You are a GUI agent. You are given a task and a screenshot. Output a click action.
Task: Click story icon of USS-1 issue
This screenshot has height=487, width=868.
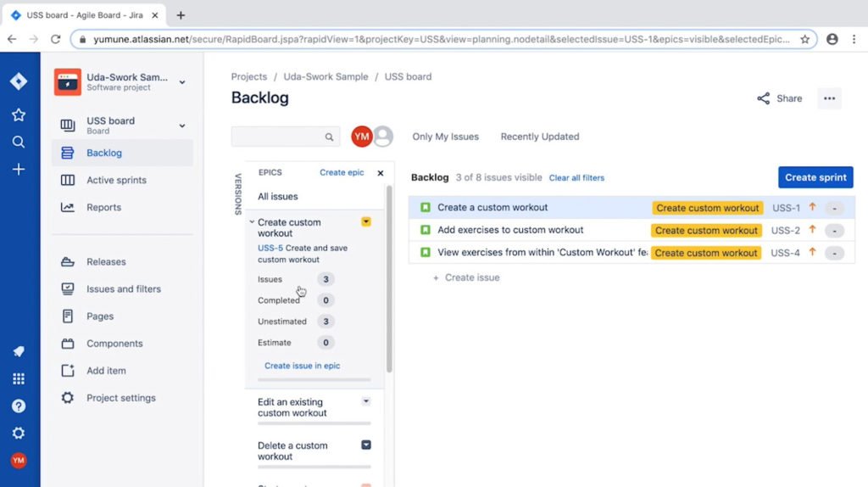click(426, 207)
